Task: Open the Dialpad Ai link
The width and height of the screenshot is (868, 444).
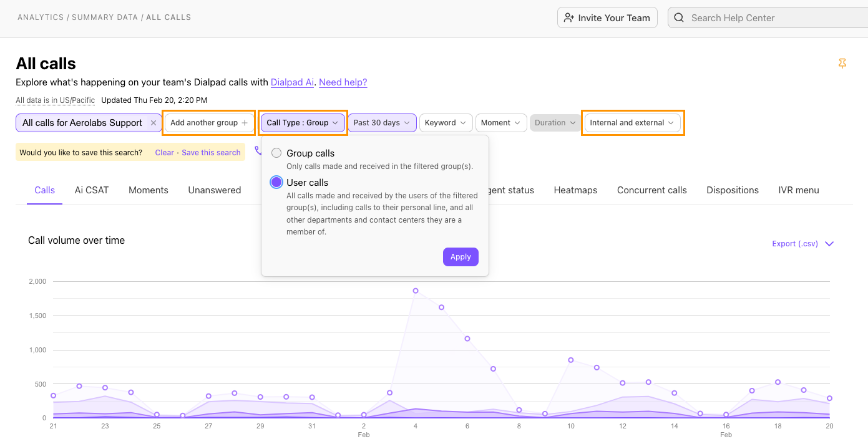Action: pos(292,82)
